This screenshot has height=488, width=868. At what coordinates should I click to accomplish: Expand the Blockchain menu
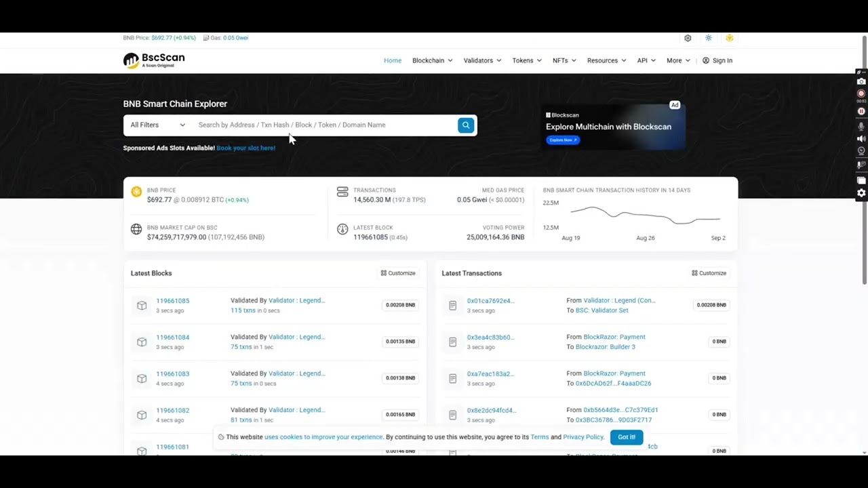[432, 60]
